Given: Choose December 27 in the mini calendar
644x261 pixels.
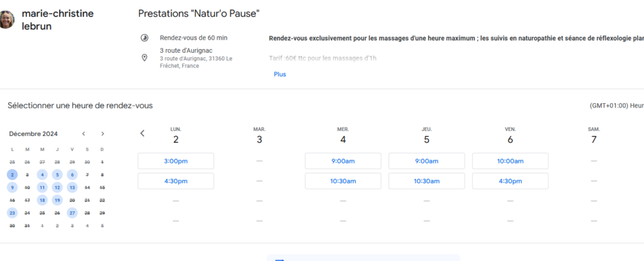Looking at the screenshot, I should [x=72, y=213].
